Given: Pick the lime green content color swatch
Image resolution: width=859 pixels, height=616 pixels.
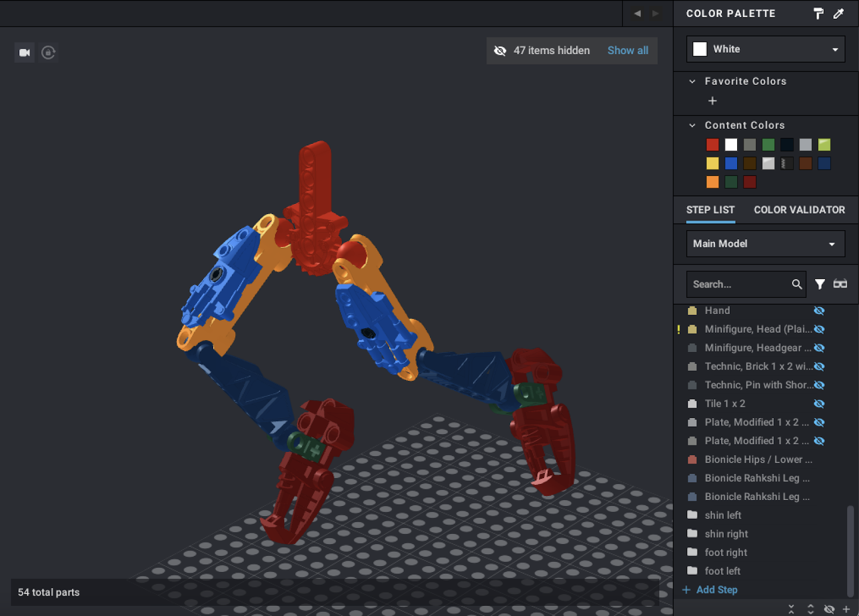Looking at the screenshot, I should point(824,145).
